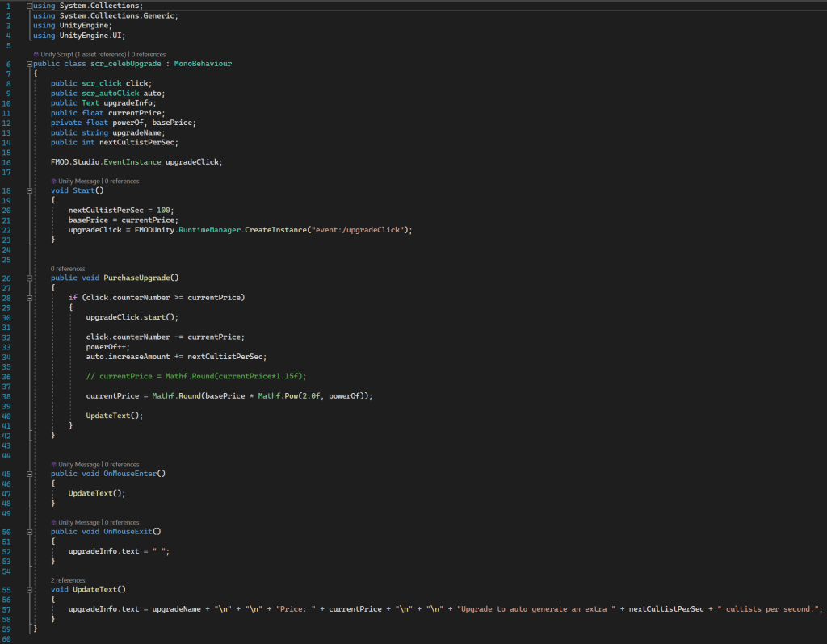Click the Unity Message icon above OnMouseExit()
Screen dimensions: 827x644
pos(53,523)
